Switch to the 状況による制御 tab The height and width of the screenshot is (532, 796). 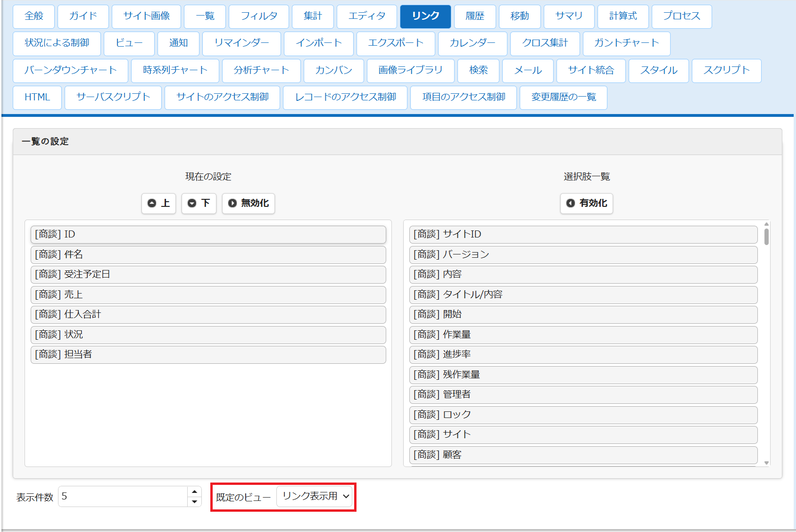point(57,43)
